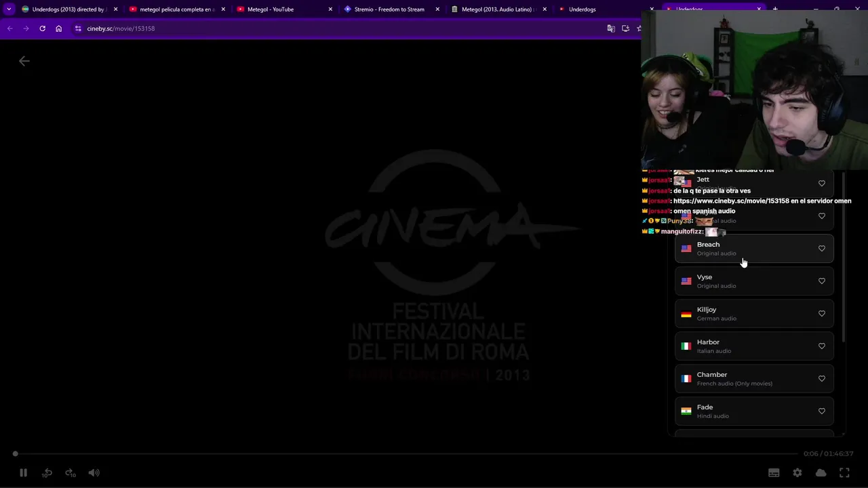Open the cloud server selection icon

click(x=821, y=472)
